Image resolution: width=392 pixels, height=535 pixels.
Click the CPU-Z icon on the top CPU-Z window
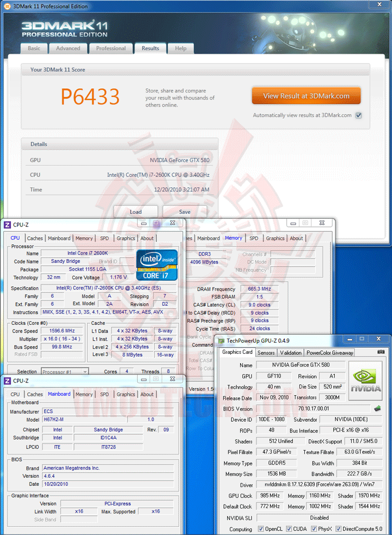pos(7,225)
